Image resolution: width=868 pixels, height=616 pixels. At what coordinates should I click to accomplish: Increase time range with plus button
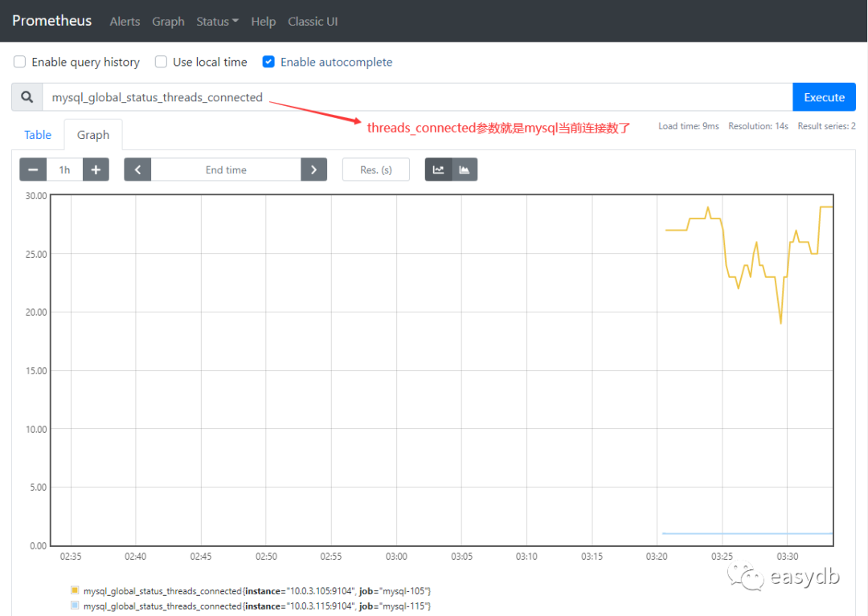tap(96, 169)
